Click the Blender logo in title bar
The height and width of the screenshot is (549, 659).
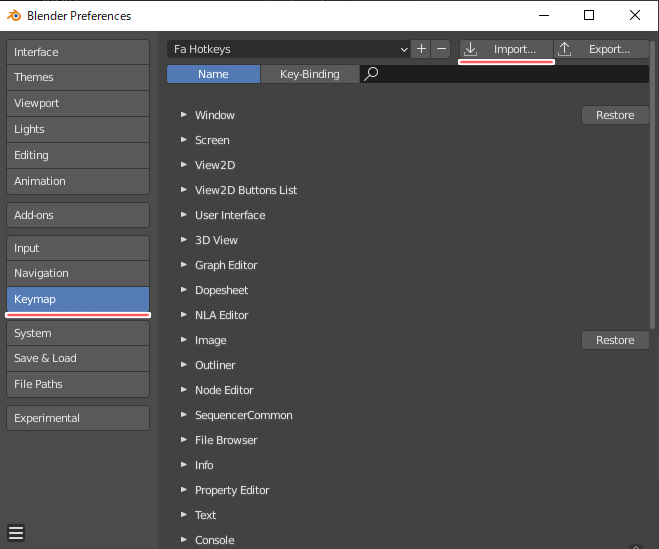pyautogui.click(x=14, y=15)
